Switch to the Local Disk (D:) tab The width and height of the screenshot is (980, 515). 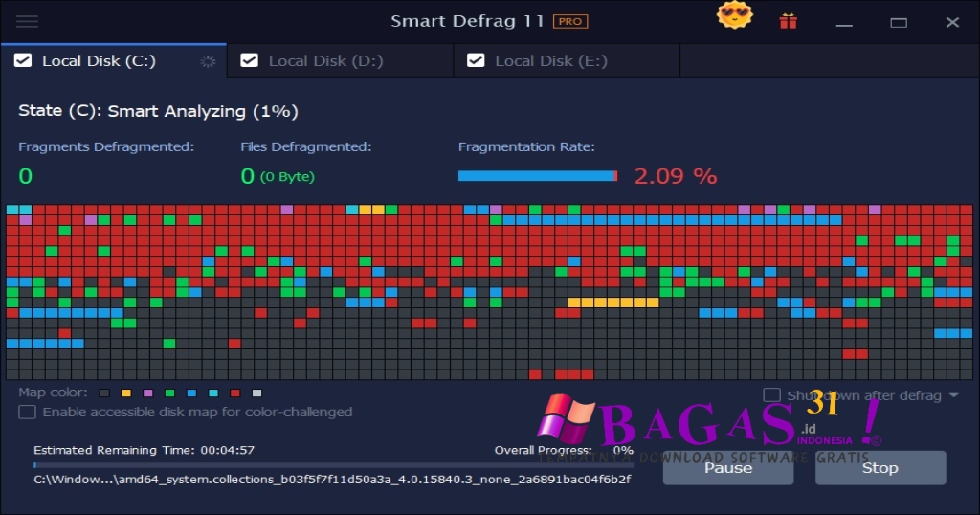pos(340,60)
